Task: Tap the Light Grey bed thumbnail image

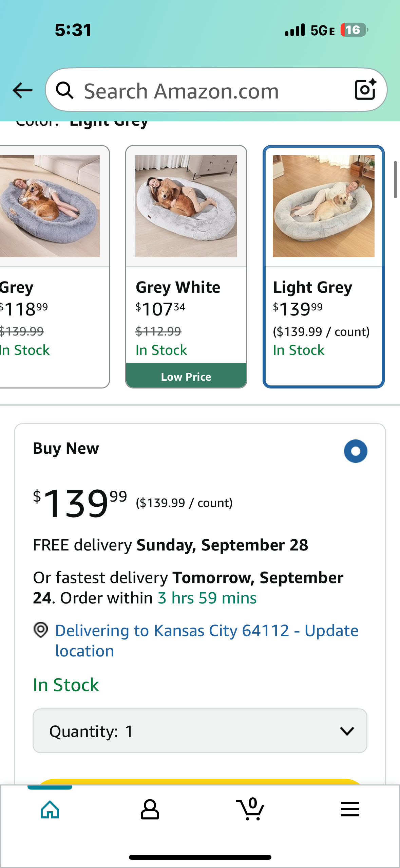Action: click(323, 206)
